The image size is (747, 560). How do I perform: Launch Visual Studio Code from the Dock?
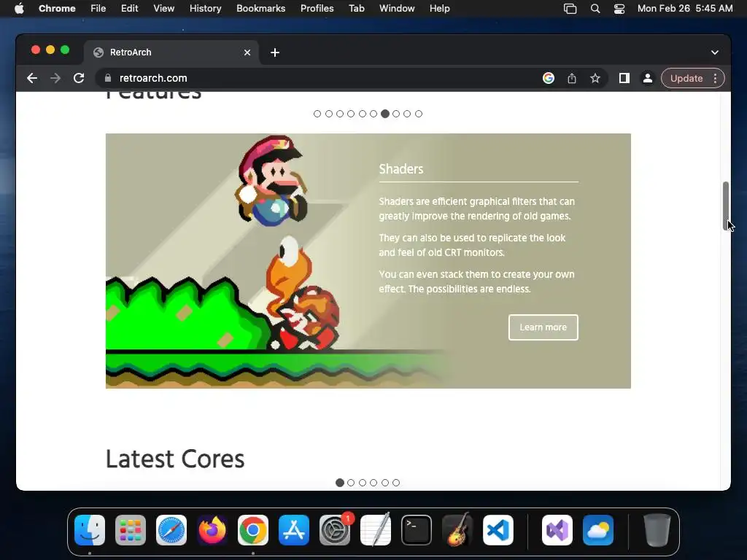498,530
